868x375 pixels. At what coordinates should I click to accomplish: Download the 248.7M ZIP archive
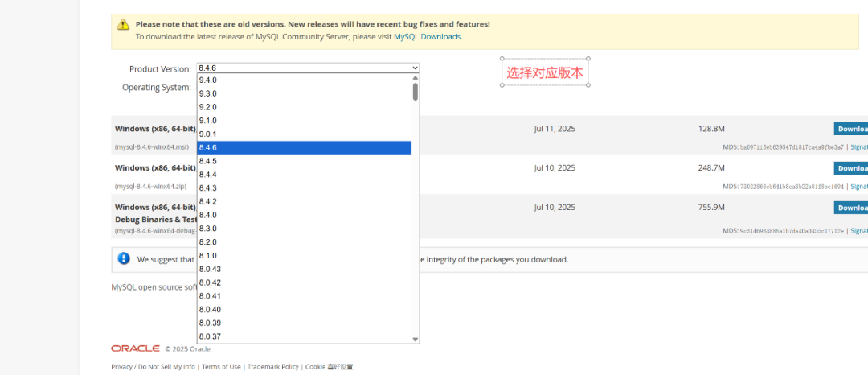click(x=851, y=168)
